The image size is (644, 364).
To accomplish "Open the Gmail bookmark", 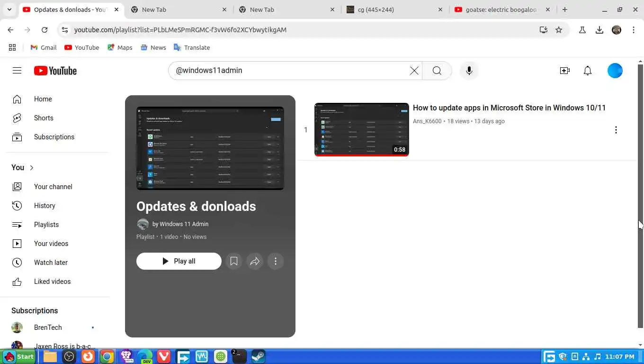I will [x=44, y=47].
